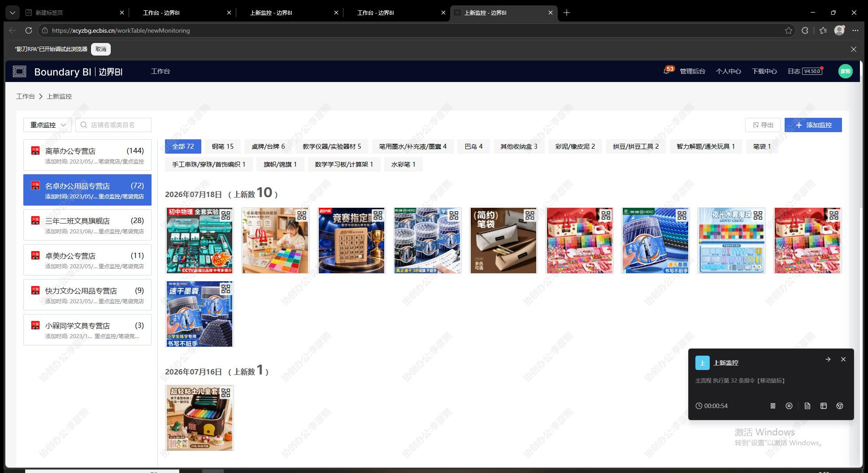Image resolution: width=868 pixels, height=473 pixels.
Task: Focus the 店铺名或类目名 search field
Action: (x=113, y=125)
